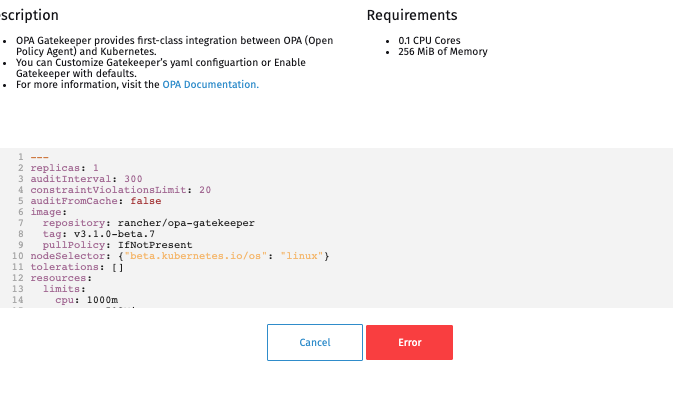Click the "beta.kubernetes.io/os" nodeSelector key
673x407 pixels.
195,256
